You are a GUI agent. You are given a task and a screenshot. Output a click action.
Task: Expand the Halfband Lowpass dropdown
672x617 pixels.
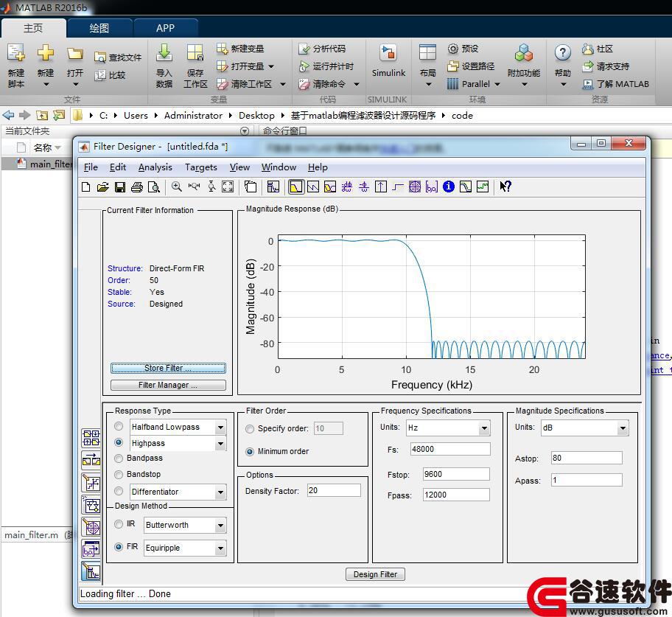[220, 427]
